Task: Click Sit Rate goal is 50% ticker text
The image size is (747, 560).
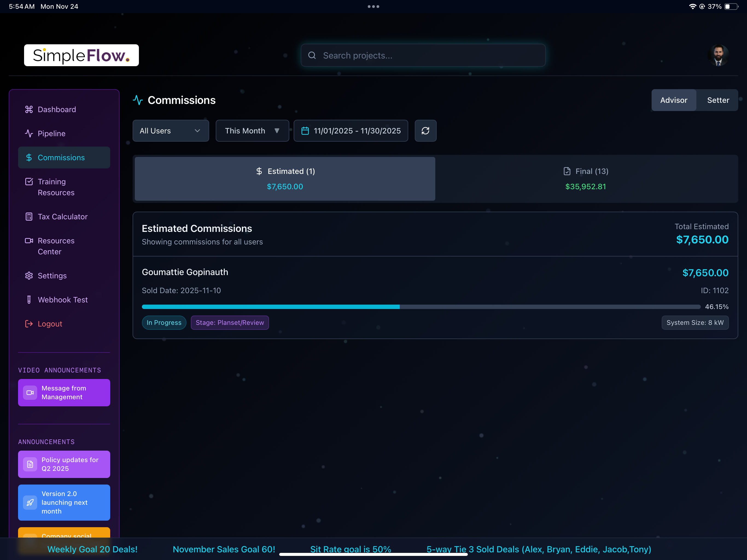Action: click(x=351, y=549)
